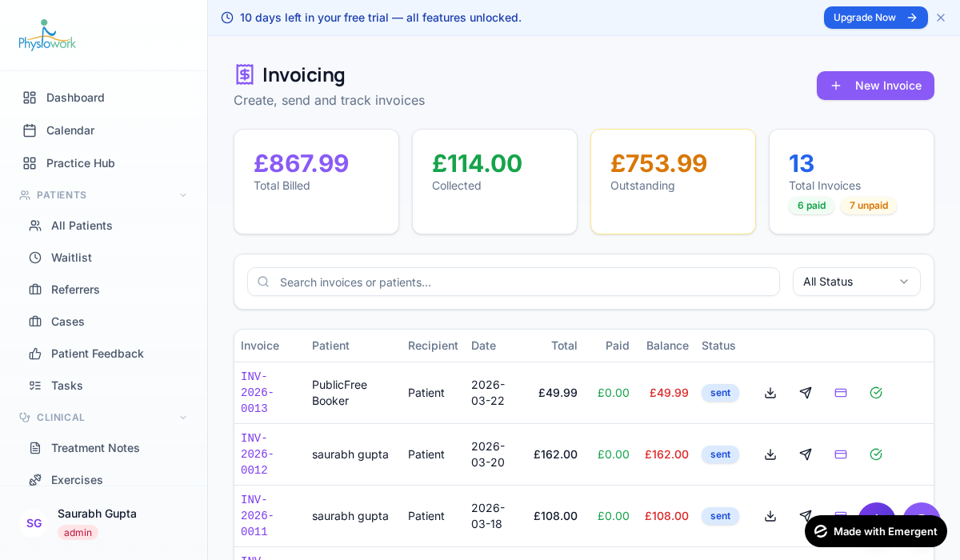Click the Treatment Notes document icon
960x560 pixels.
coord(35,448)
